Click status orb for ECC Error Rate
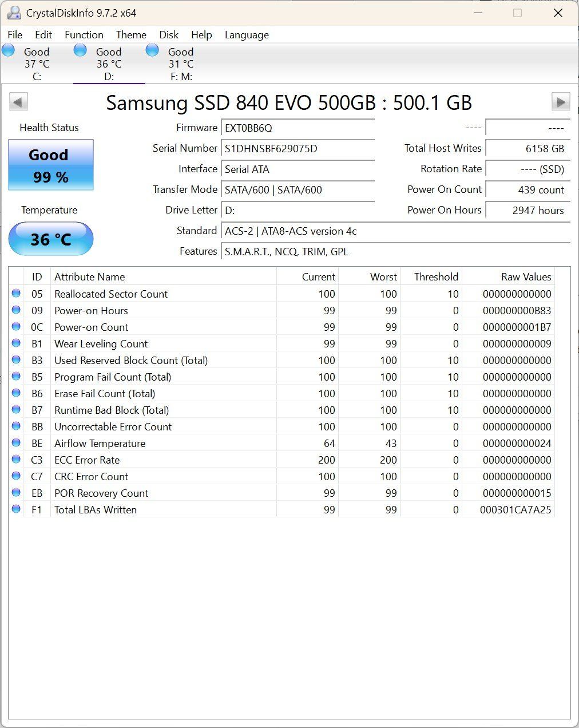This screenshot has height=728, width=579. [16, 460]
